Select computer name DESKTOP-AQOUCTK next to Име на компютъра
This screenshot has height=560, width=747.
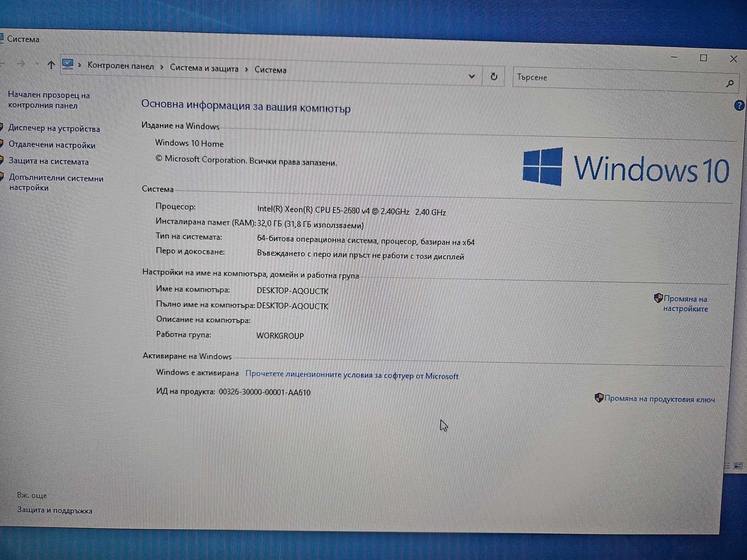click(292, 291)
